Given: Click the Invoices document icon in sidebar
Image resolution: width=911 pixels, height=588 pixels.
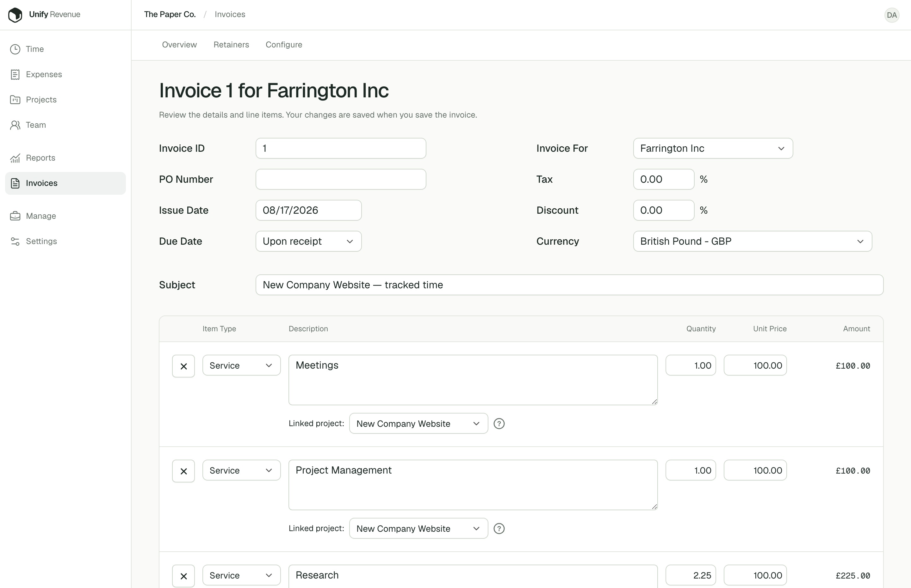Looking at the screenshot, I should 15,183.
